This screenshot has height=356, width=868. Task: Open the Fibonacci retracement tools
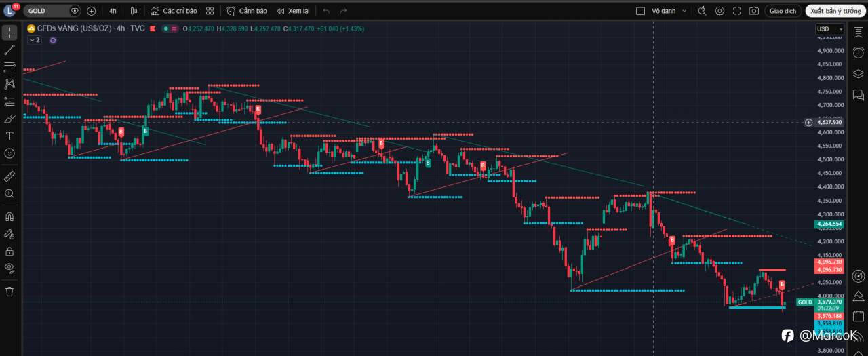9,66
